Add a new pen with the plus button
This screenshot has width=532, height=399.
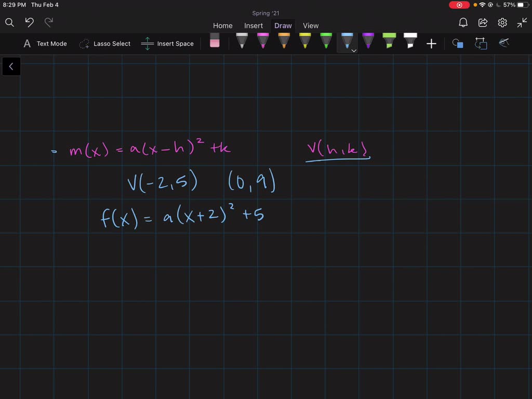pyautogui.click(x=431, y=44)
